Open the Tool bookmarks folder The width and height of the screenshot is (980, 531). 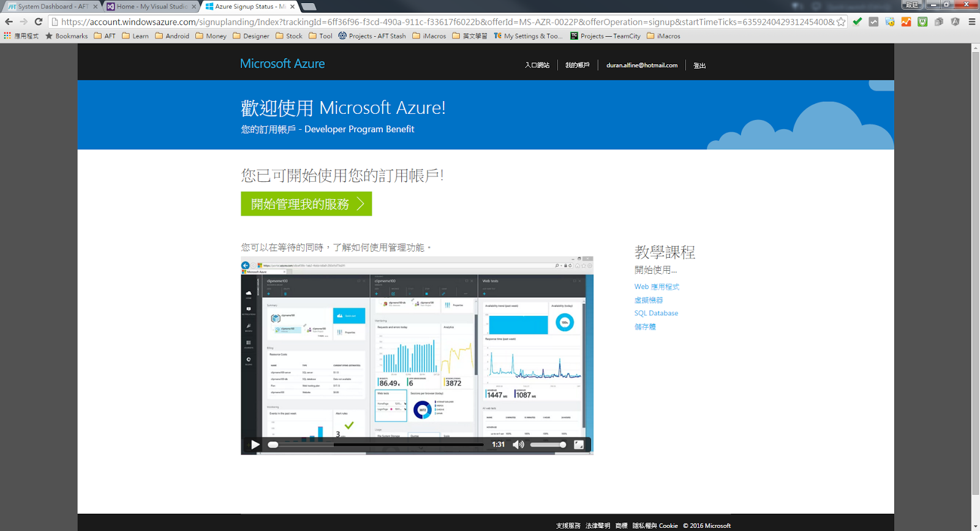(320, 36)
